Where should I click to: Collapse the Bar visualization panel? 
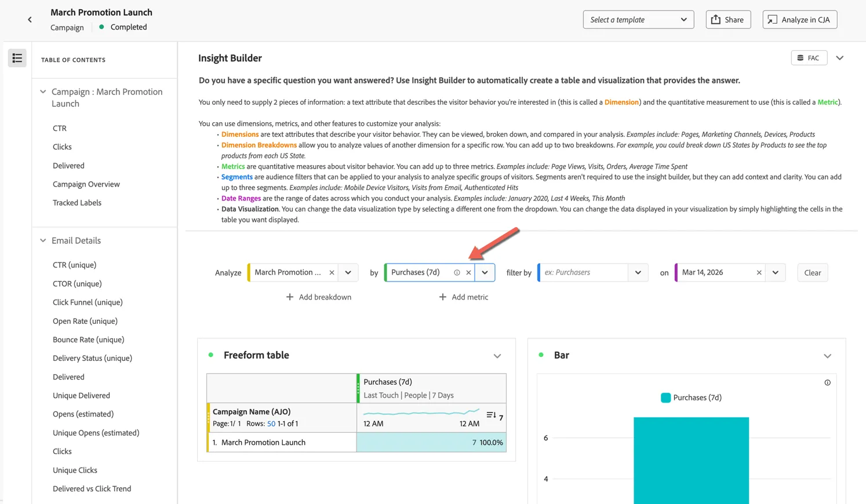click(827, 356)
